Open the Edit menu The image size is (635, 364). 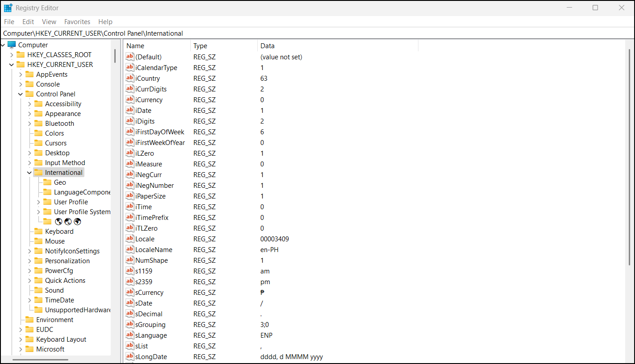28,21
